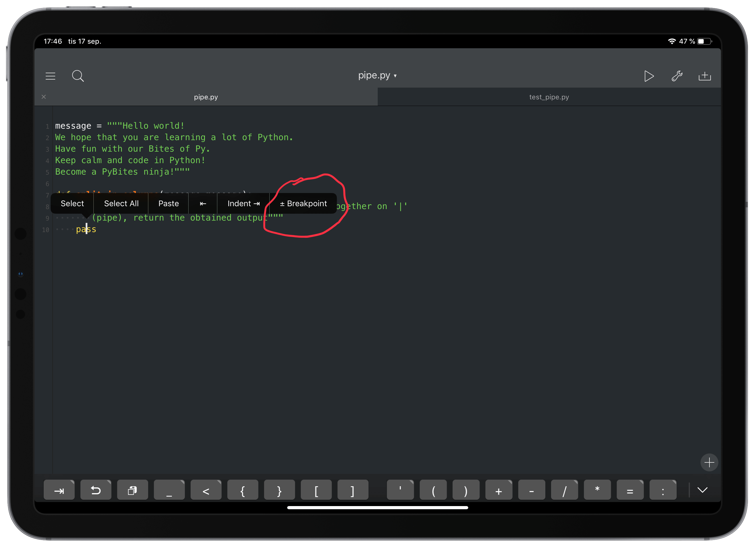Expand pipe.py title dropdown
Screen dimensions: 756x548
coord(377,76)
